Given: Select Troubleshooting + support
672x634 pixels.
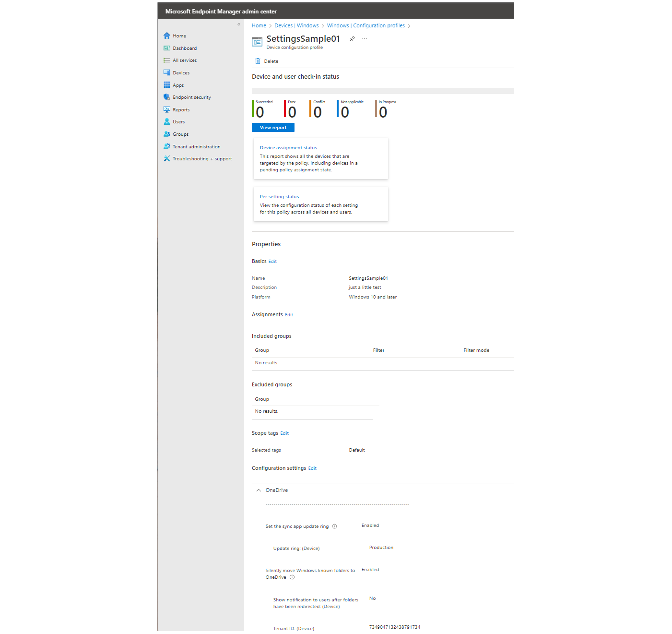Looking at the screenshot, I should 201,158.
